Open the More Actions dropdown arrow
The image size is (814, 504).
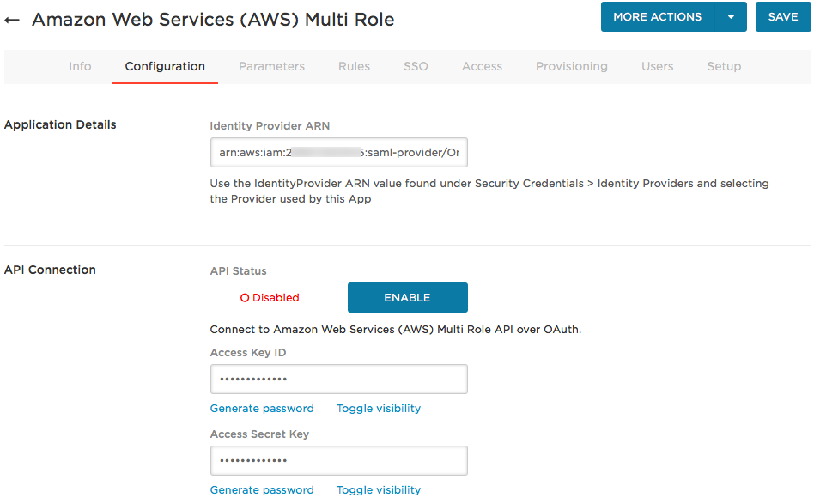pyautogui.click(x=731, y=17)
